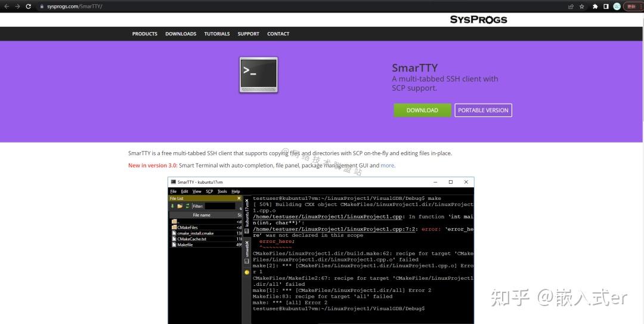Click the share page icon in address bar

571,7
